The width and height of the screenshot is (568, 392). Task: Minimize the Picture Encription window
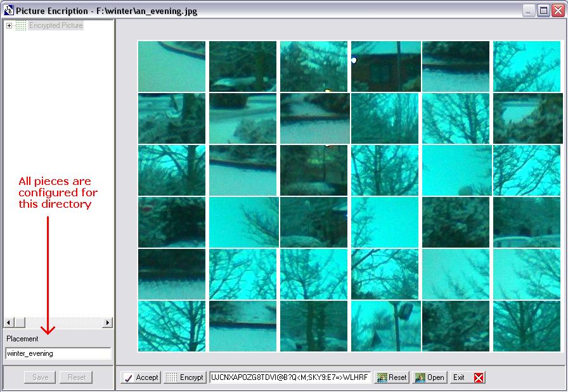pyautogui.click(x=529, y=11)
